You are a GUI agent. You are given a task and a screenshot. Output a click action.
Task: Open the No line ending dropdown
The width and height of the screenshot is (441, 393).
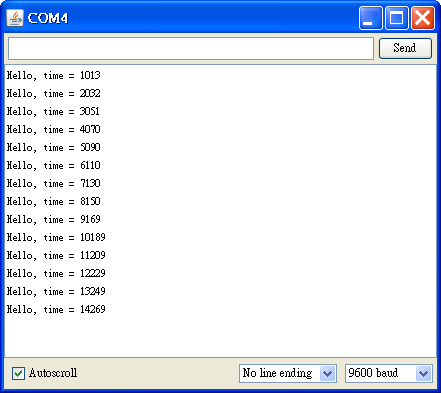[x=288, y=373]
